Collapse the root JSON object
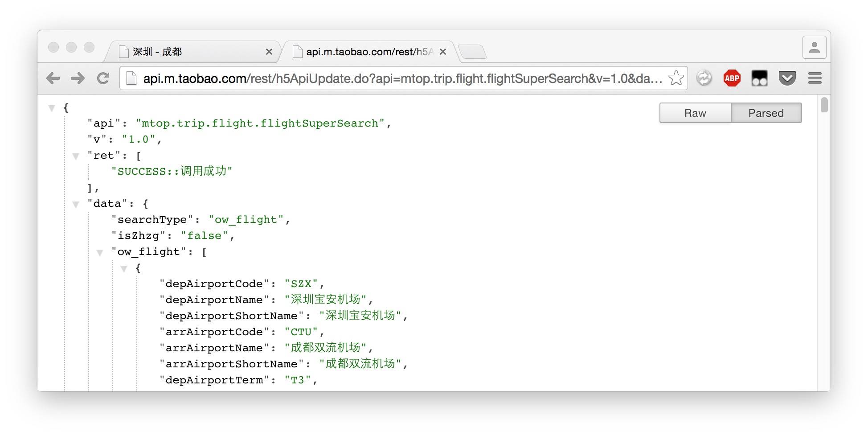868x436 pixels. (x=52, y=108)
